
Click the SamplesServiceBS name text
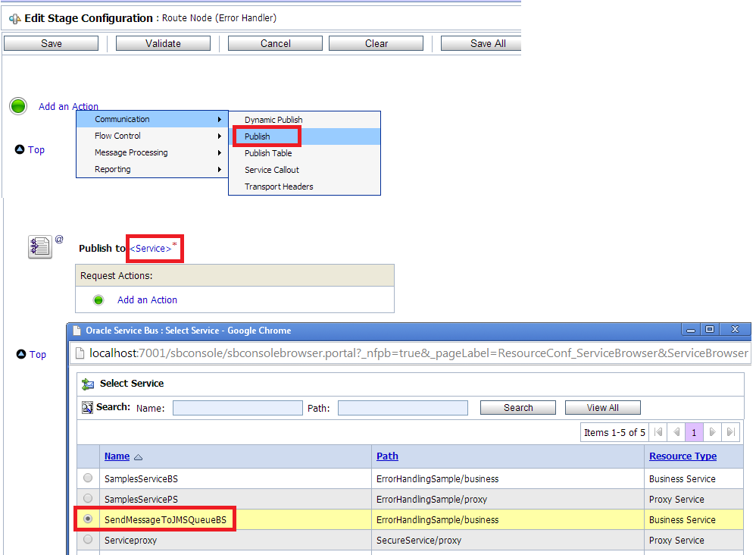pos(141,478)
